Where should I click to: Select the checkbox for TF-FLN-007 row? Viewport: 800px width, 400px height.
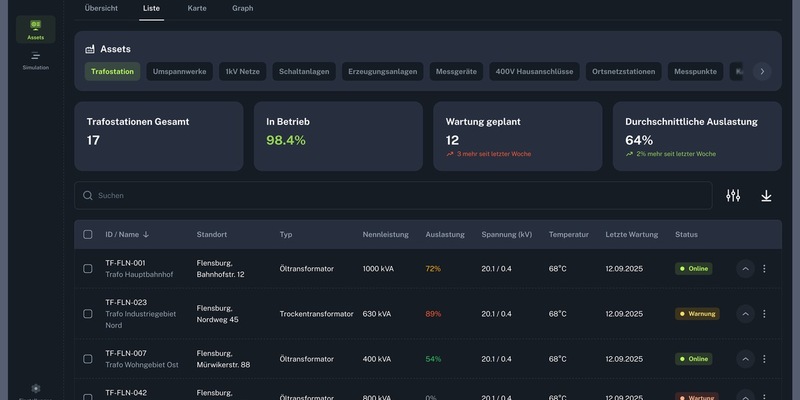[88, 359]
